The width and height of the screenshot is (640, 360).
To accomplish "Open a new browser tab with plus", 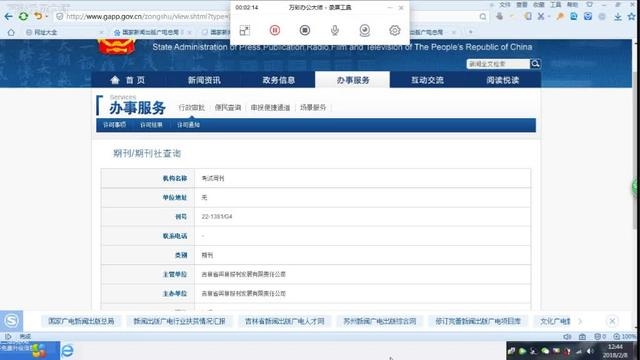I will (471, 32).
